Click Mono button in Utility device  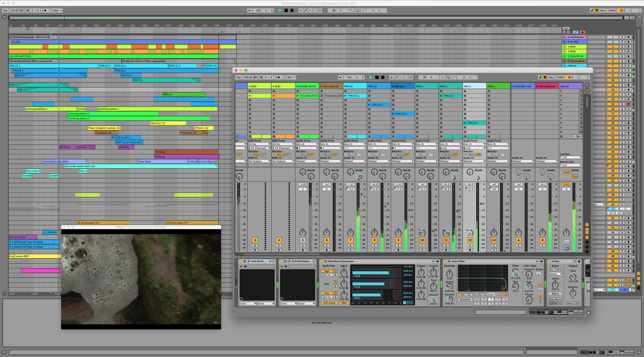[x=555, y=294]
